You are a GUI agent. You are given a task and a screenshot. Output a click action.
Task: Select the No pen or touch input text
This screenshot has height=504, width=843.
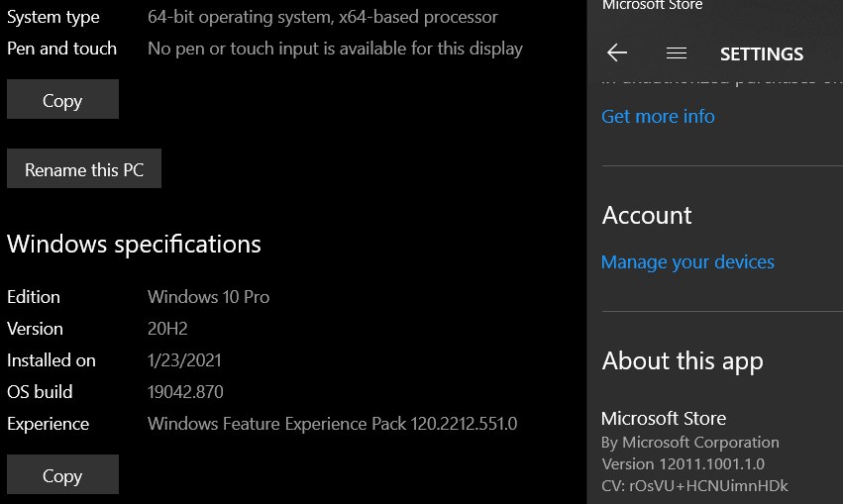point(335,49)
